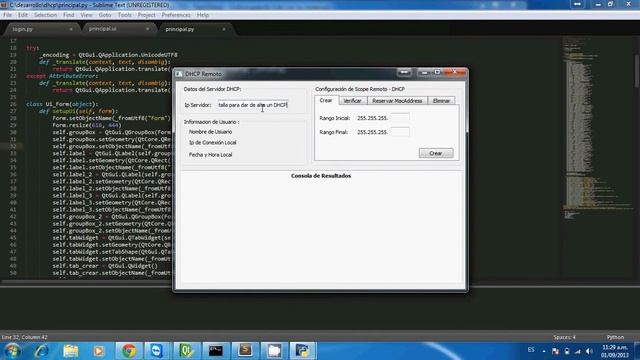Open the File menu
640x360 pixels.
pyautogui.click(x=7, y=15)
